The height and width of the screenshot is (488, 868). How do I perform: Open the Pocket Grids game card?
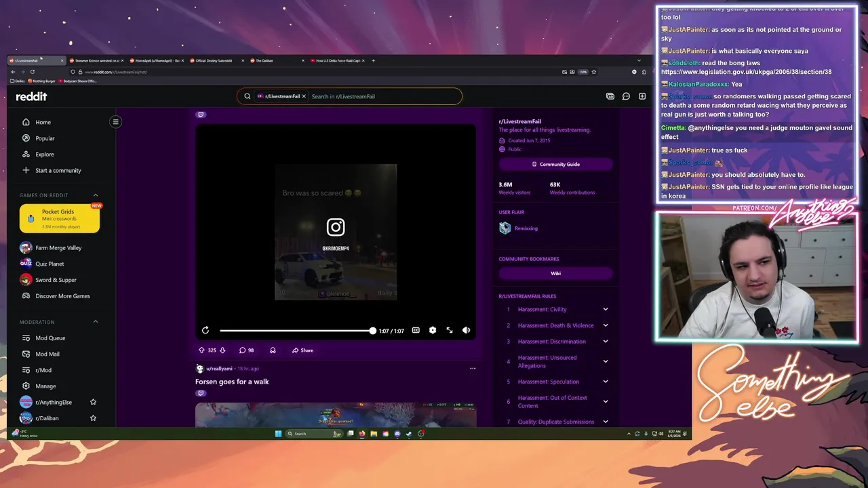[60, 218]
